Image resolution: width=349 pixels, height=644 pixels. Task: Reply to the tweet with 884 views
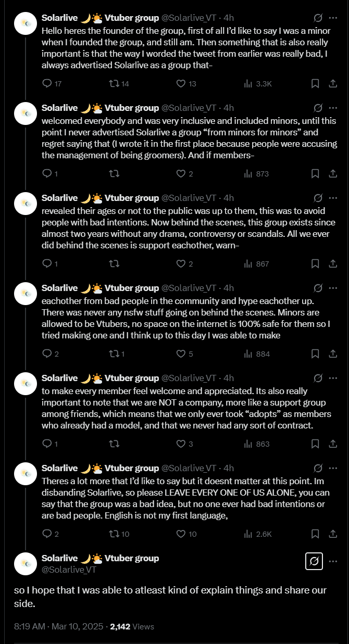click(47, 353)
